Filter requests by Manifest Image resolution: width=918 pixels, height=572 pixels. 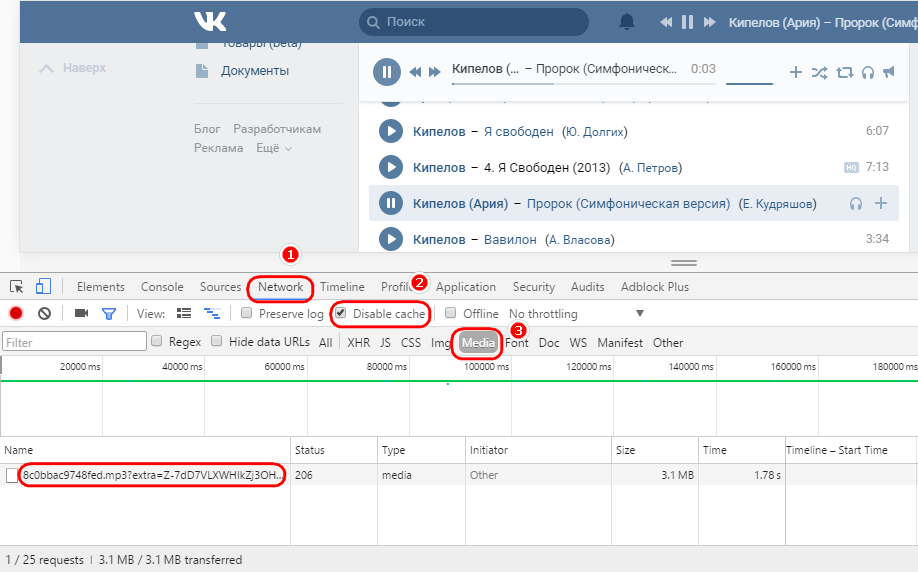point(620,343)
